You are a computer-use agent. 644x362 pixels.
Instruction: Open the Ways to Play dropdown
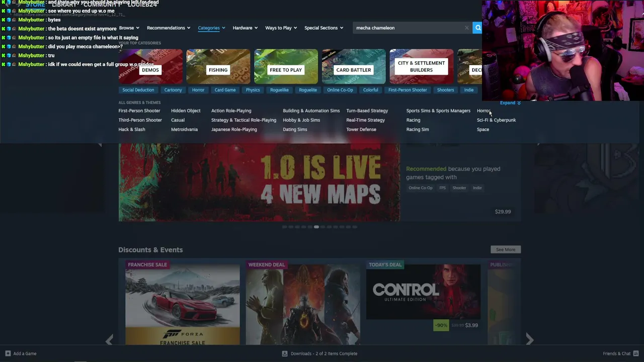coord(281,28)
